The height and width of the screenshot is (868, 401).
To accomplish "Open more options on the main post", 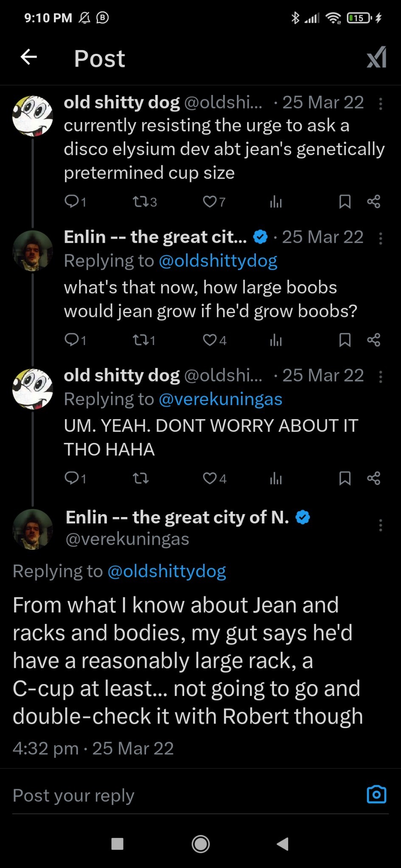I will pyautogui.click(x=380, y=525).
